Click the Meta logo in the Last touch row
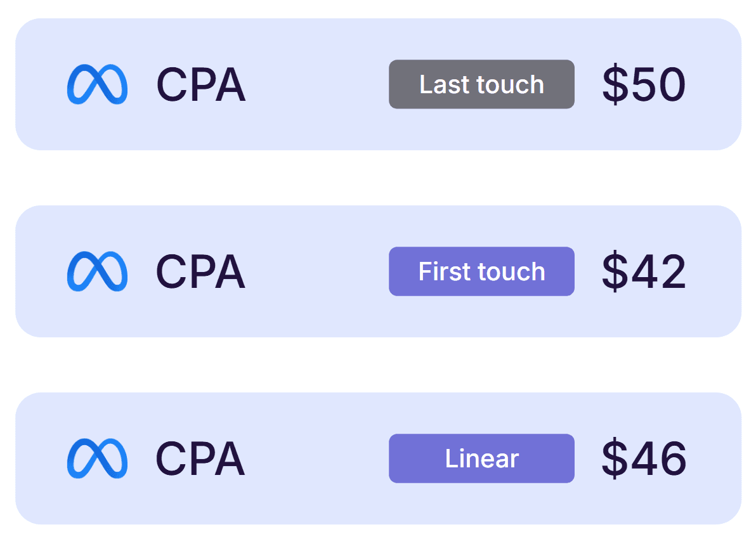 pyautogui.click(x=97, y=84)
